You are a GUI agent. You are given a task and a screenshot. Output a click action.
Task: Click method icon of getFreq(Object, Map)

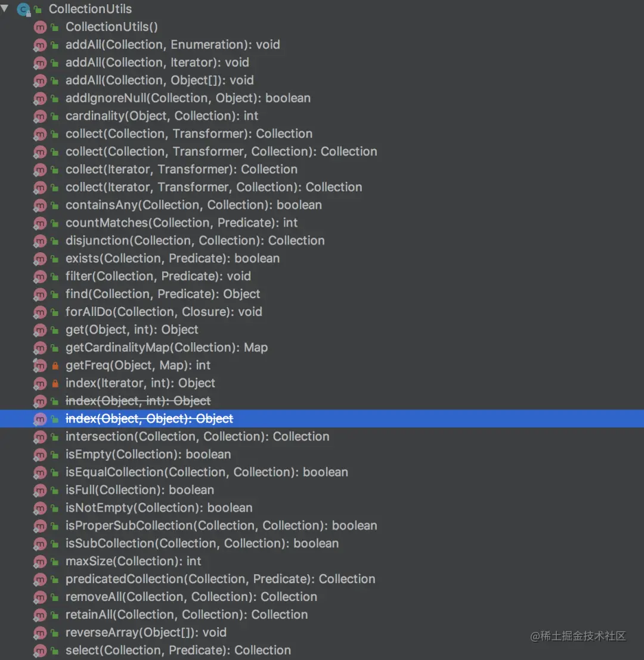[x=39, y=366]
